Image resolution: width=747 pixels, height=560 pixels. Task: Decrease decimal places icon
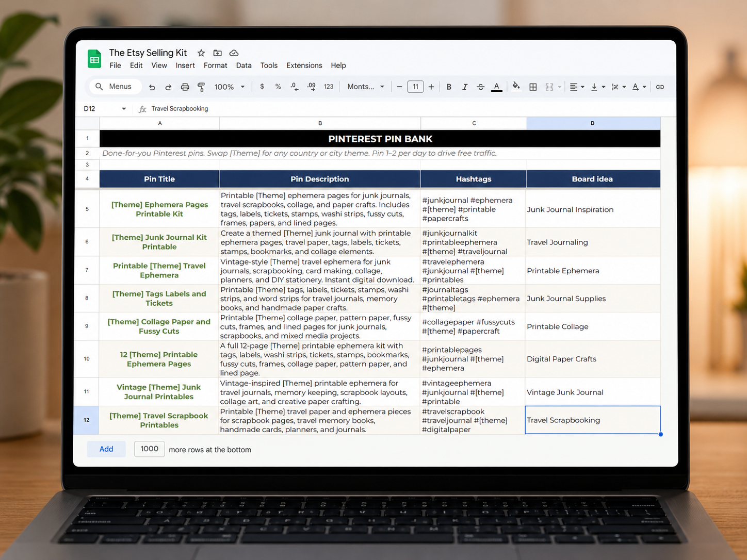tap(294, 87)
